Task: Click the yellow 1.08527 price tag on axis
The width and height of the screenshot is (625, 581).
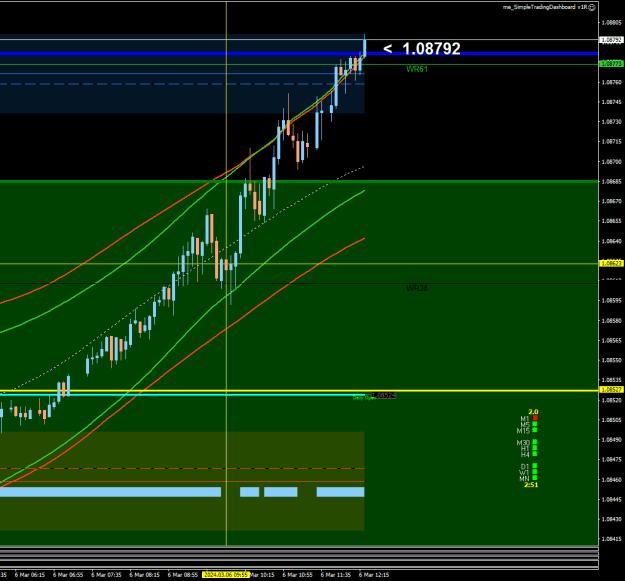Action: pos(611,389)
